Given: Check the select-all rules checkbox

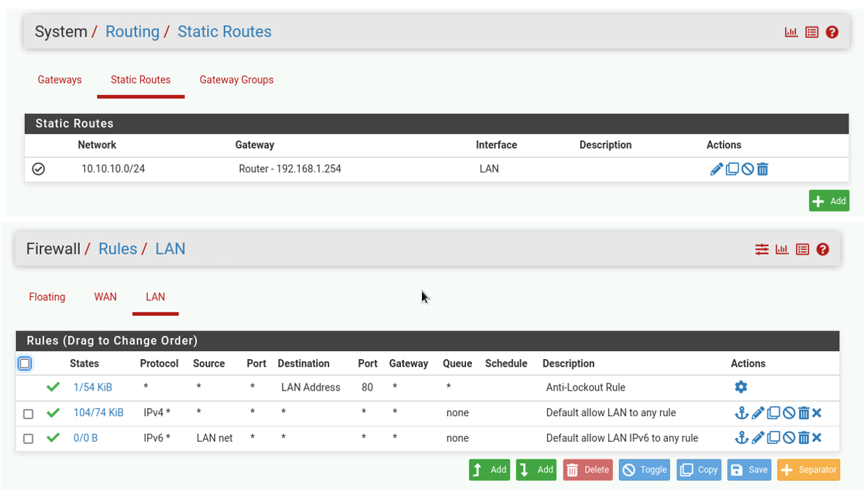Looking at the screenshot, I should [x=25, y=364].
